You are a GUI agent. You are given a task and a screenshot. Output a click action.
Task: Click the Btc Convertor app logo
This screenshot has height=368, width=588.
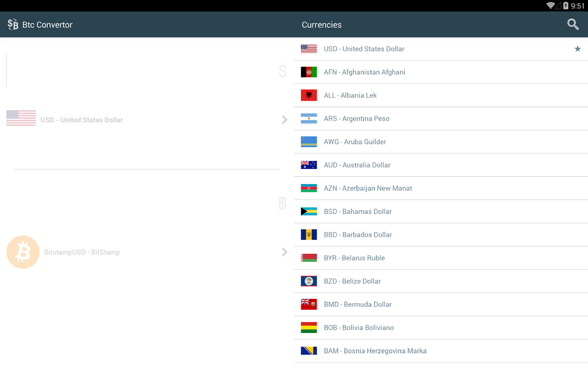13,25
